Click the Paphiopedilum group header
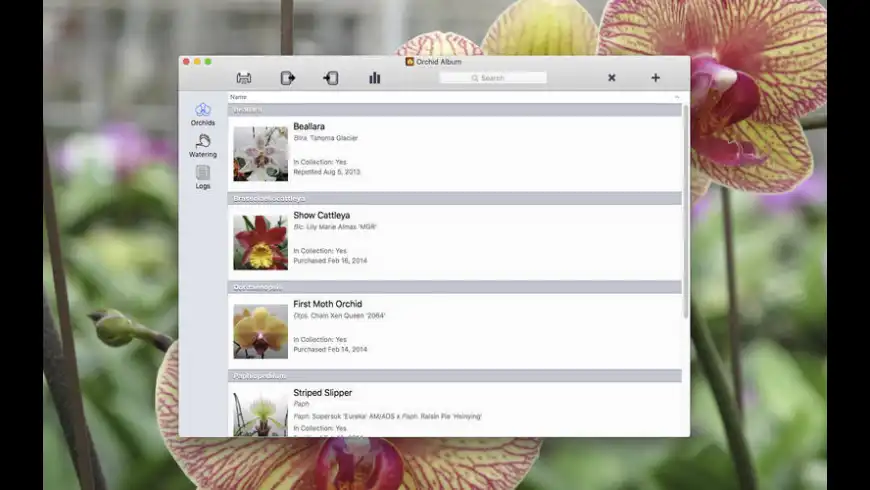The image size is (870, 490). point(454,376)
